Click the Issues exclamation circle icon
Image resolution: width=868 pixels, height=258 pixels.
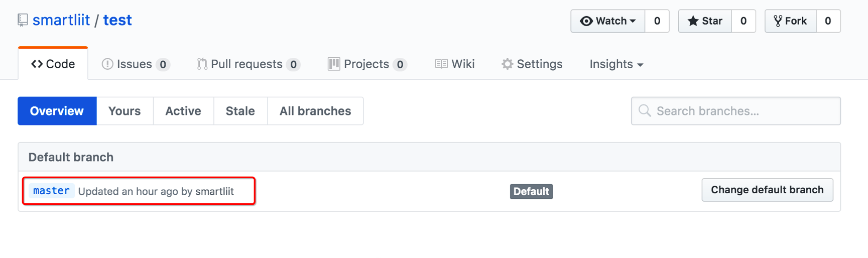[107, 64]
